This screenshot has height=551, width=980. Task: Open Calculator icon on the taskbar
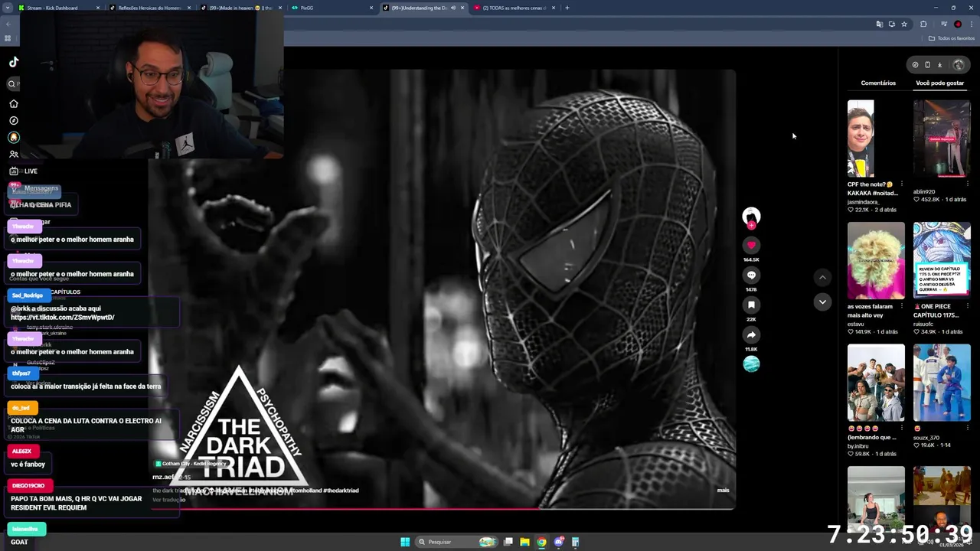pos(575,542)
